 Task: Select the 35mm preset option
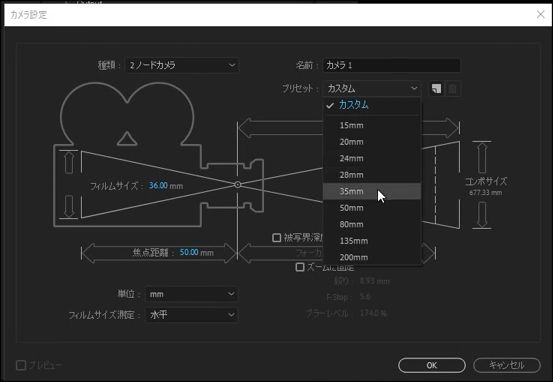(372, 191)
